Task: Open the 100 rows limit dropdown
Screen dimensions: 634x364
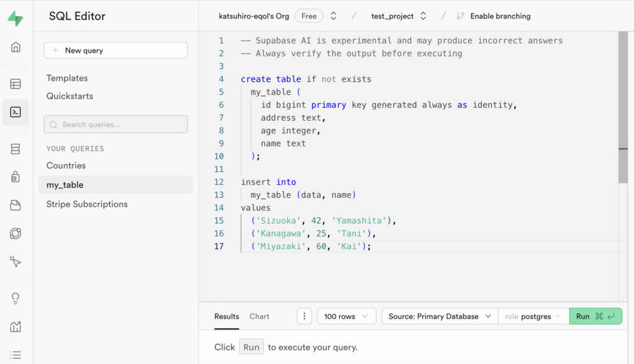Action: point(346,316)
